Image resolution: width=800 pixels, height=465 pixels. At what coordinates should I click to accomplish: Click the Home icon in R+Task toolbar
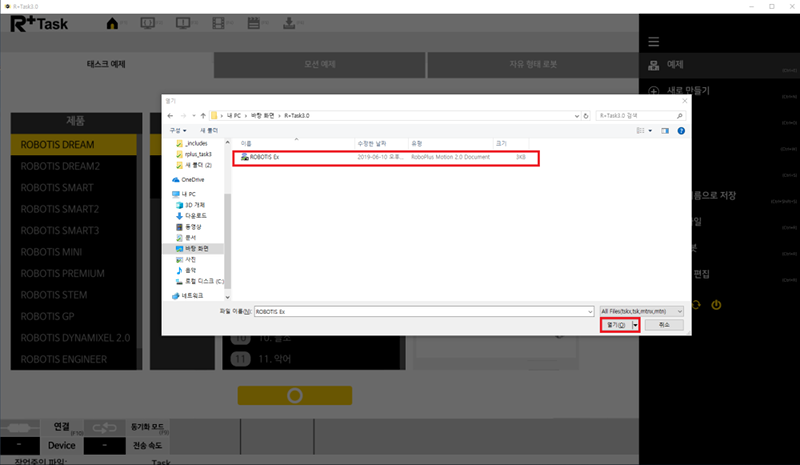point(113,23)
